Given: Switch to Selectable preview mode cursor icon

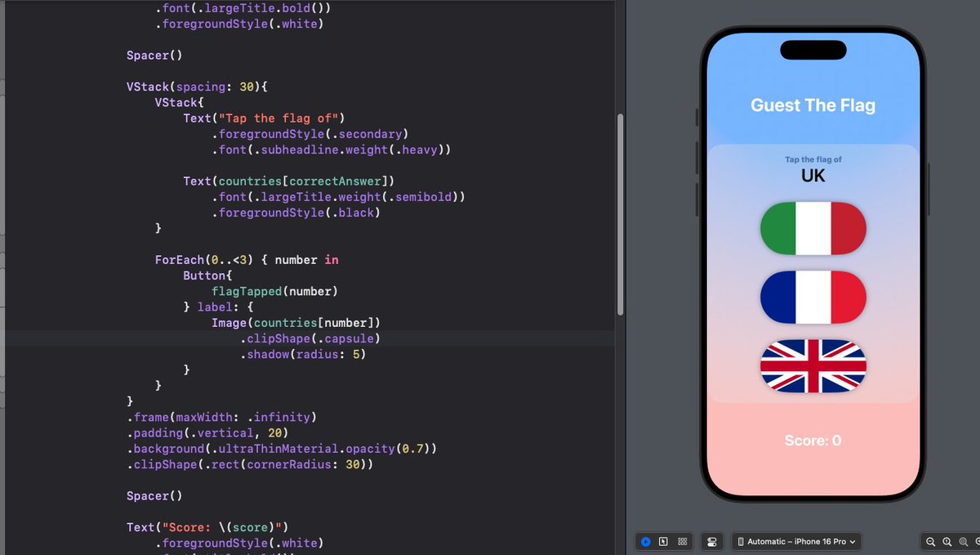Looking at the screenshot, I should coord(663,542).
